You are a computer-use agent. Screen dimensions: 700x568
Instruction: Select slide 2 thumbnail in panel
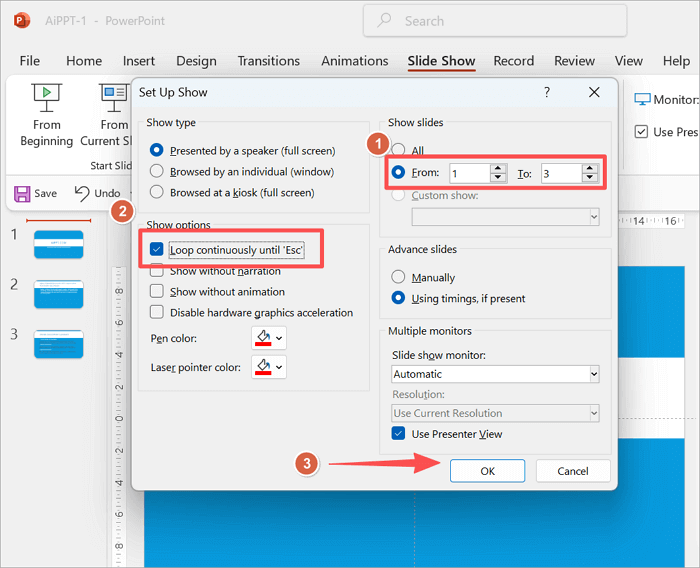(x=59, y=293)
